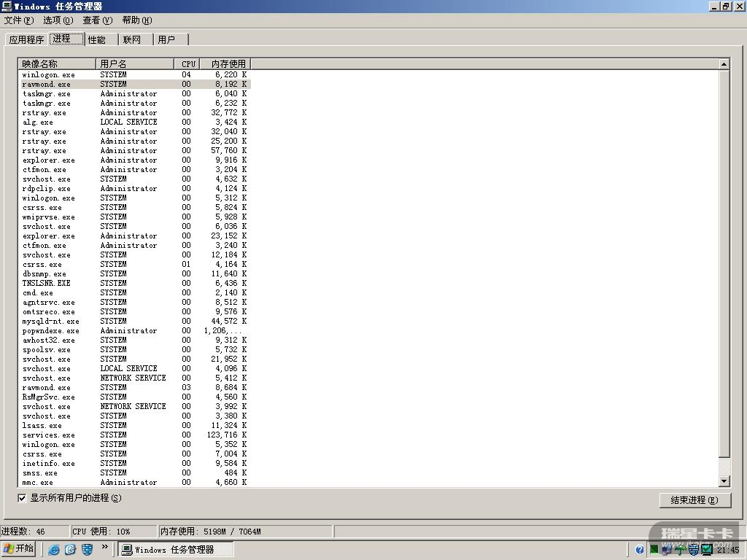747x560 pixels.
Task: Select the cmd.exe process row
Action: point(134,293)
